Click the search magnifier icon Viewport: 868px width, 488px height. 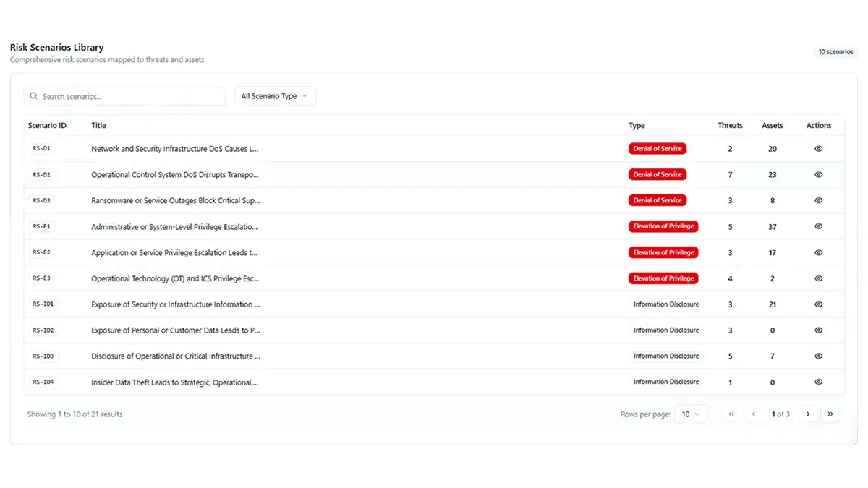[x=33, y=96]
